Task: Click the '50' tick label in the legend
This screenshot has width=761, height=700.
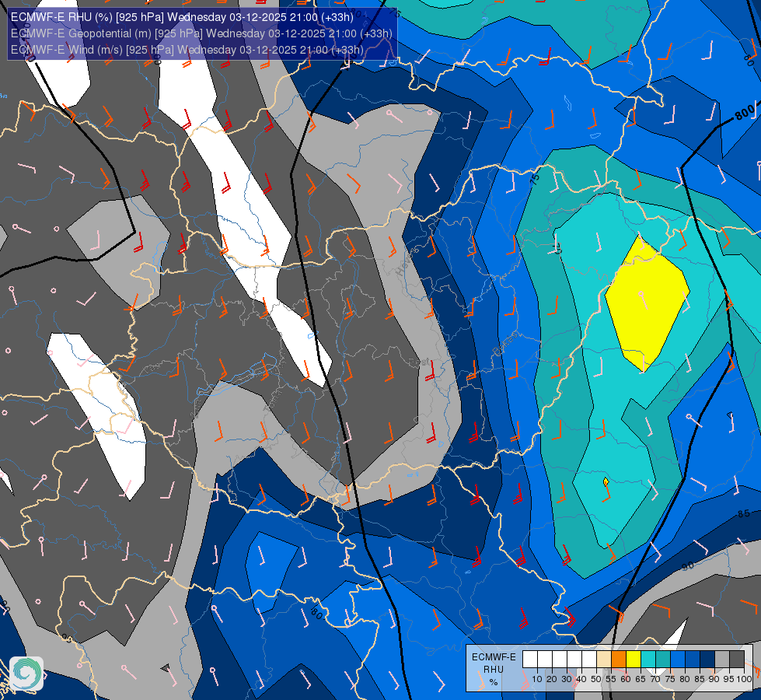Action: (x=596, y=679)
